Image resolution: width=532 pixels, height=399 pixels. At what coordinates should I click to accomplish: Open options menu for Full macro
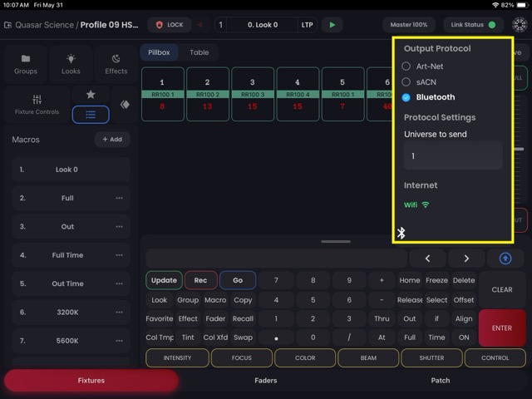[119, 198]
